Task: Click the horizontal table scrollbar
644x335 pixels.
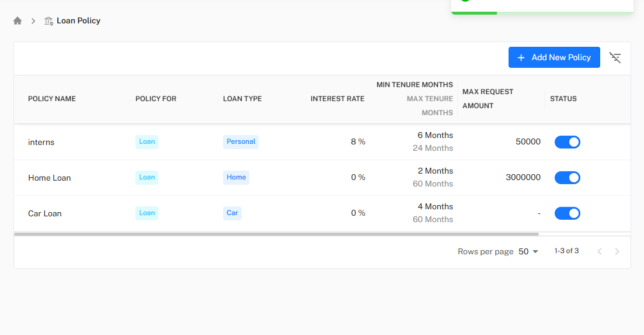Action: click(276, 234)
